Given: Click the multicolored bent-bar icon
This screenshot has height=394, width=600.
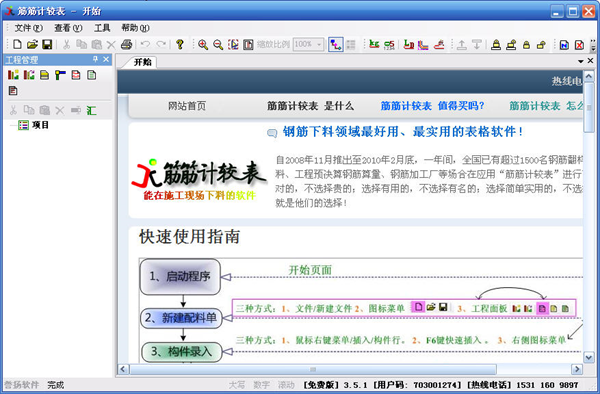Looking at the screenshot, I should click(x=423, y=45).
